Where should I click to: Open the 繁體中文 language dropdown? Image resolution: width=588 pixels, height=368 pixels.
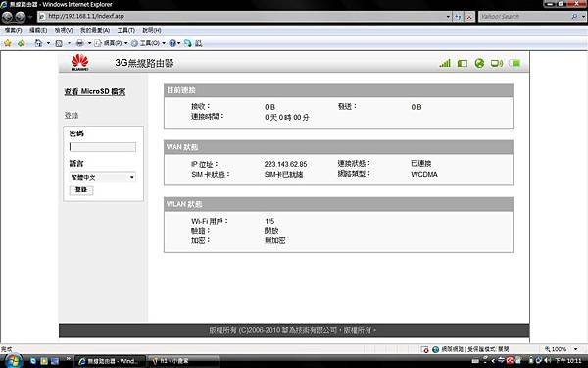point(102,177)
